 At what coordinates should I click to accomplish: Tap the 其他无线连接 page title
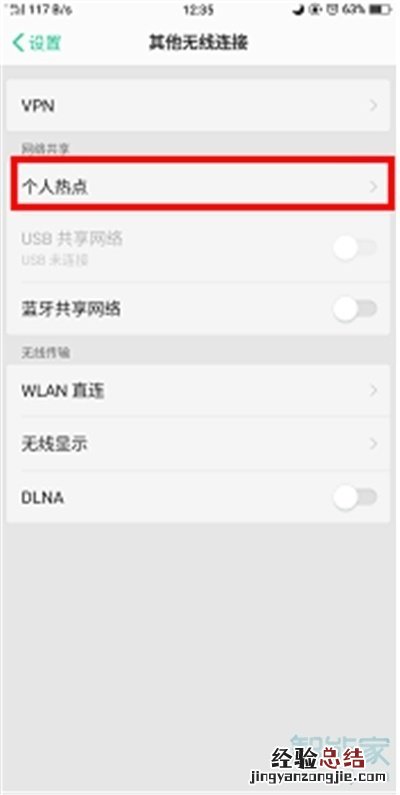click(x=199, y=43)
